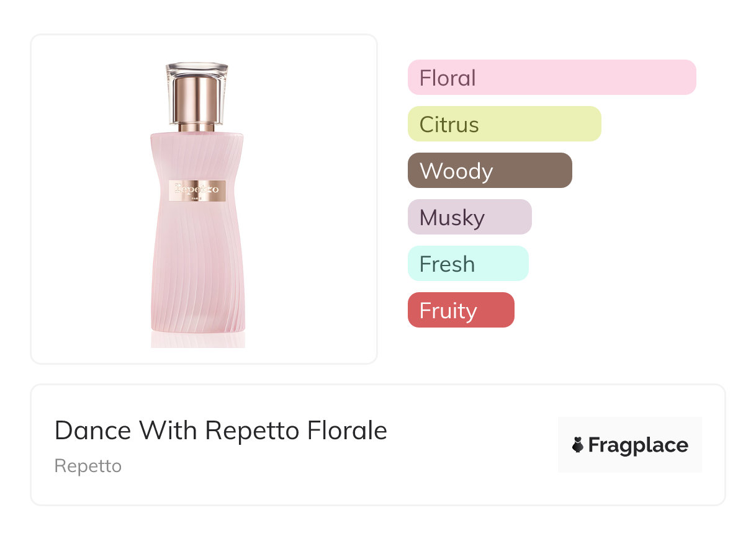Image resolution: width=756 pixels, height=536 pixels.
Task: Select the yellow-green Citrus accord bar
Action: click(x=504, y=124)
